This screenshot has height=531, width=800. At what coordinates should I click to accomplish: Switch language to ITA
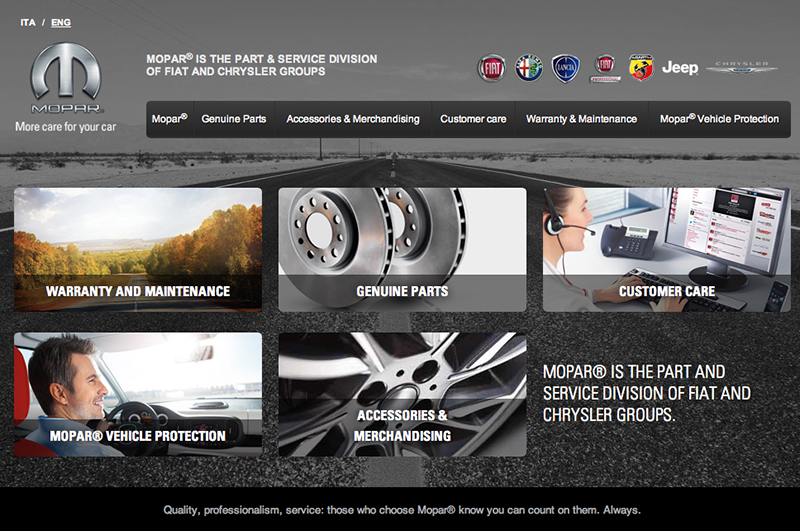pos(28,22)
